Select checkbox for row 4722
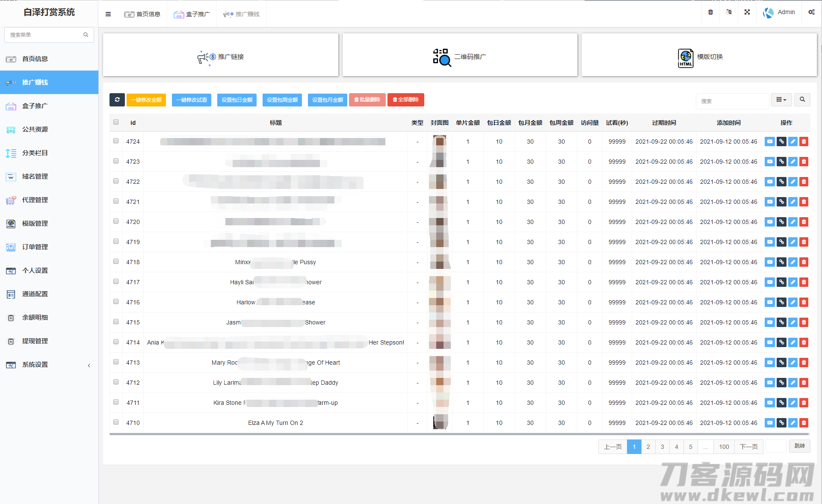This screenshot has width=822, height=504. [116, 181]
